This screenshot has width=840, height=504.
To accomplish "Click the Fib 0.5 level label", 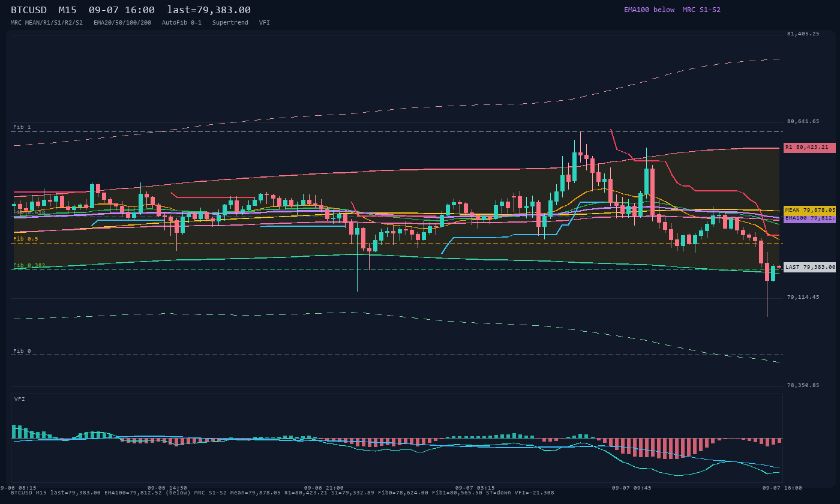I will pyautogui.click(x=26, y=239).
